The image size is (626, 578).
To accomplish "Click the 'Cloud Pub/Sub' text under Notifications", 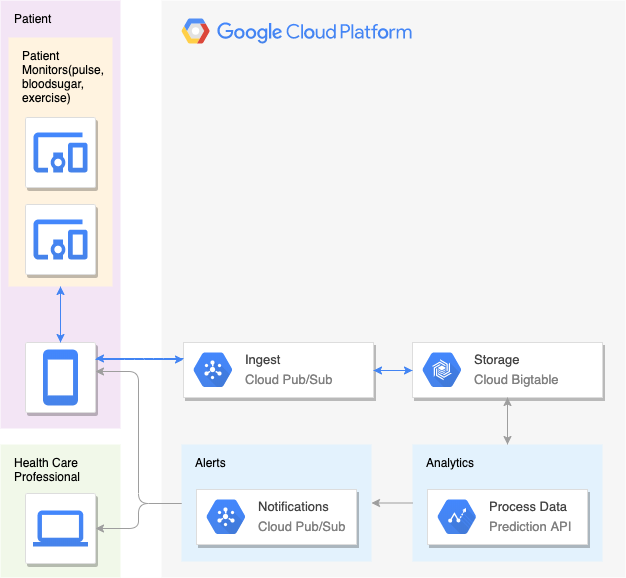I will click(302, 527).
